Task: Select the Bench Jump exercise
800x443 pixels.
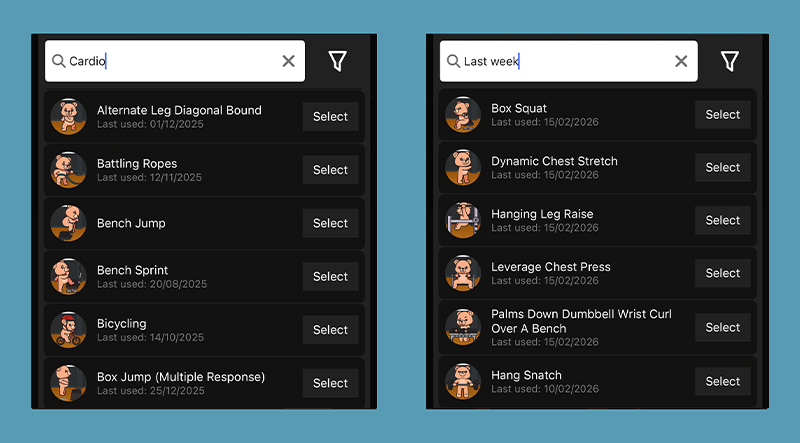Action: pyautogui.click(x=331, y=223)
